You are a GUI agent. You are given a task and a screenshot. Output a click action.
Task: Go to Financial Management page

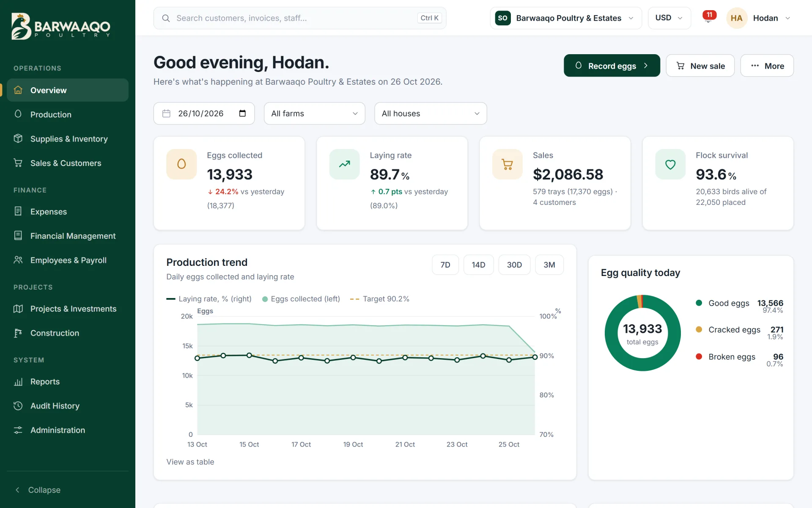click(68, 236)
